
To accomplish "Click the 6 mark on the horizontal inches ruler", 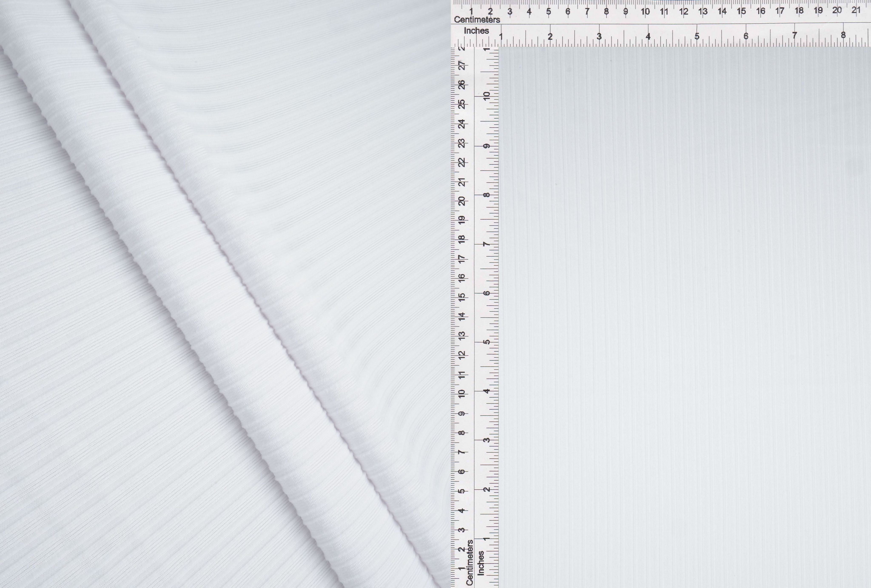I will tap(746, 36).
